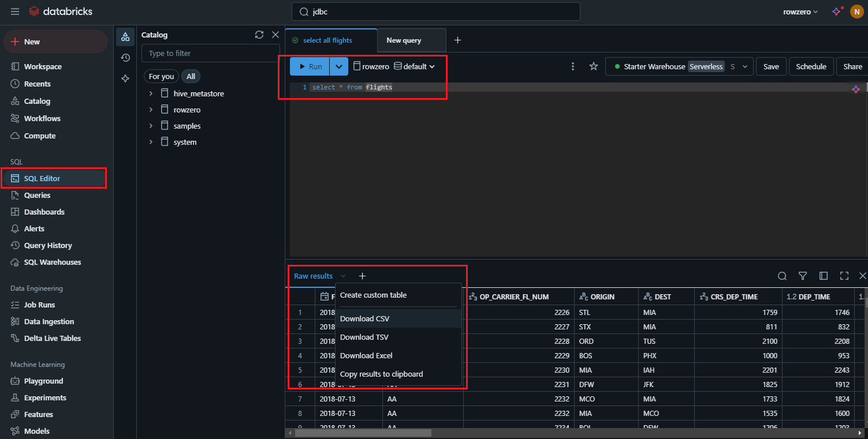This screenshot has height=439, width=868.
Task: Refresh the Catalog panel
Action: click(x=259, y=35)
